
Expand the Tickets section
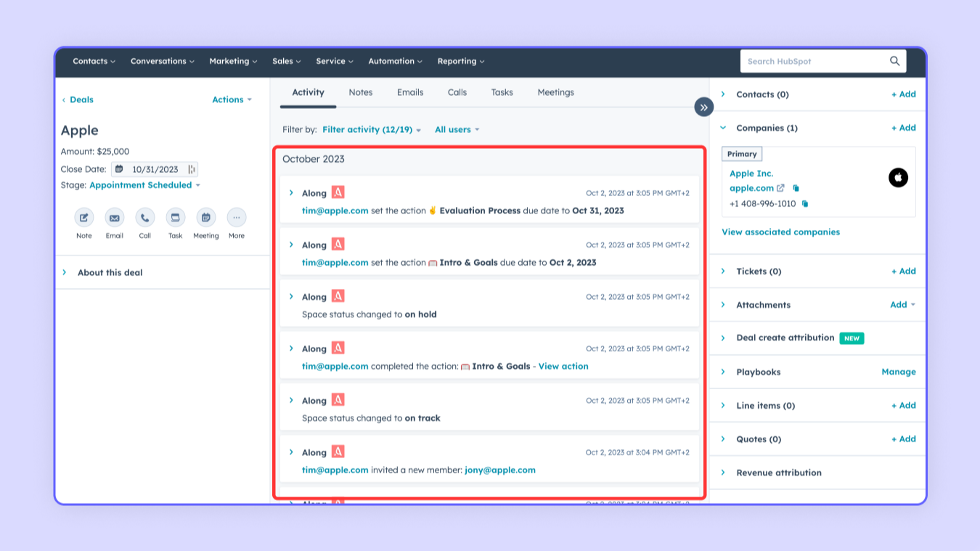pos(758,272)
